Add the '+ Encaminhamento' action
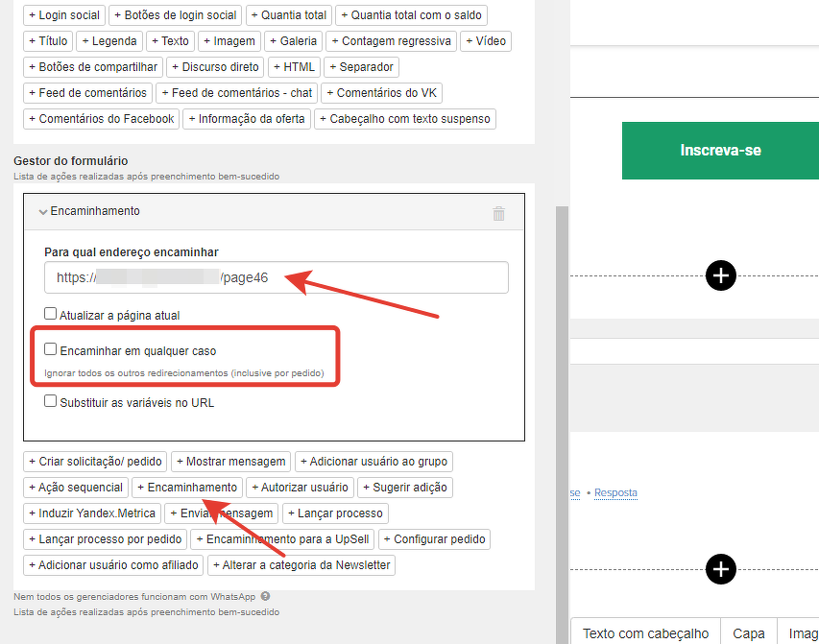 tap(186, 488)
